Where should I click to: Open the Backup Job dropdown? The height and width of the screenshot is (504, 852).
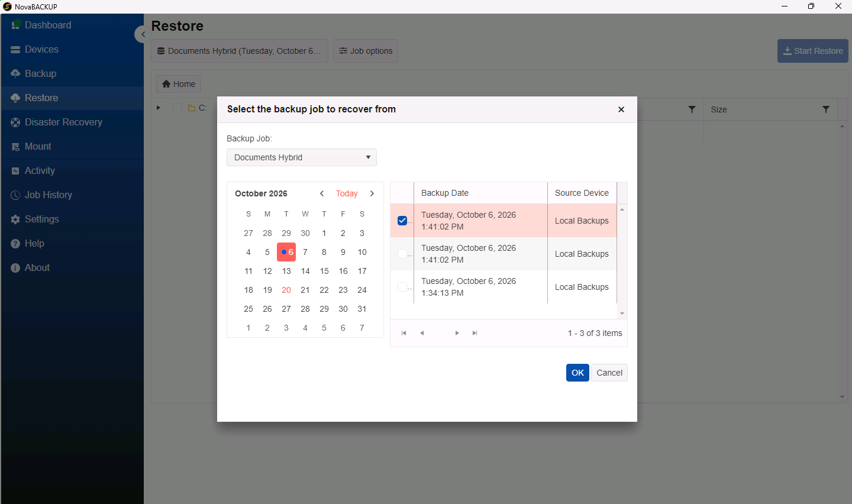(x=302, y=157)
